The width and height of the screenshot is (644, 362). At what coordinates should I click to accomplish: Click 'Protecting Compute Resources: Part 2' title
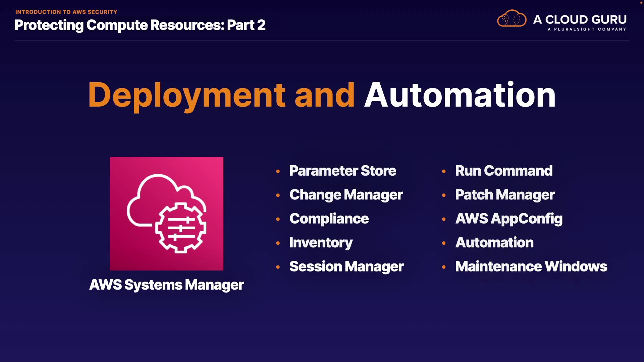[140, 25]
